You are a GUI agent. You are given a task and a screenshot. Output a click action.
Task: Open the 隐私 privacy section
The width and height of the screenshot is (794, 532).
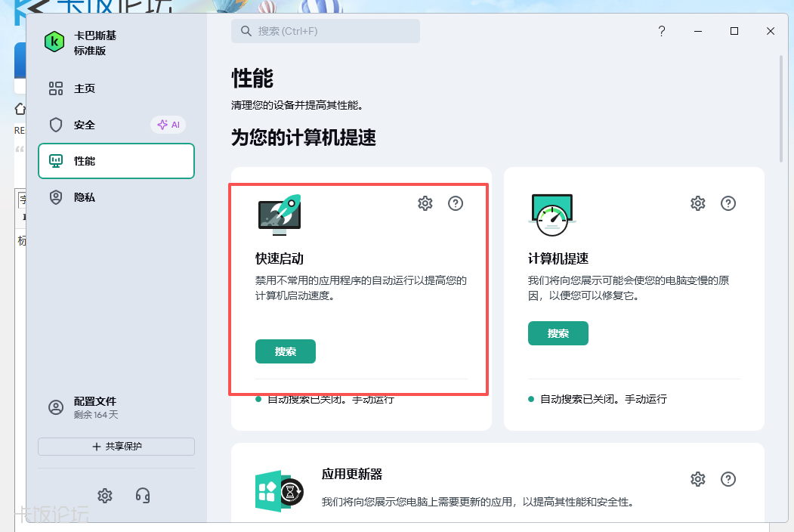[x=116, y=197]
